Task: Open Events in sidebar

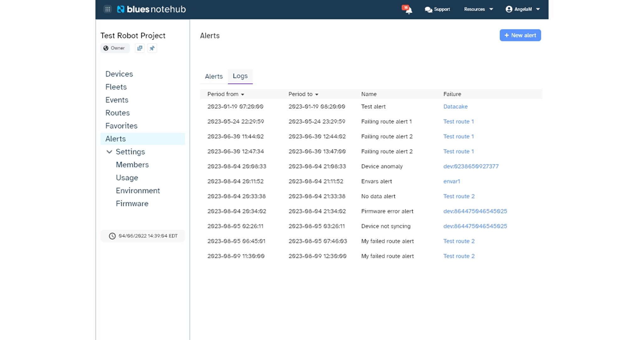Action: tap(117, 100)
